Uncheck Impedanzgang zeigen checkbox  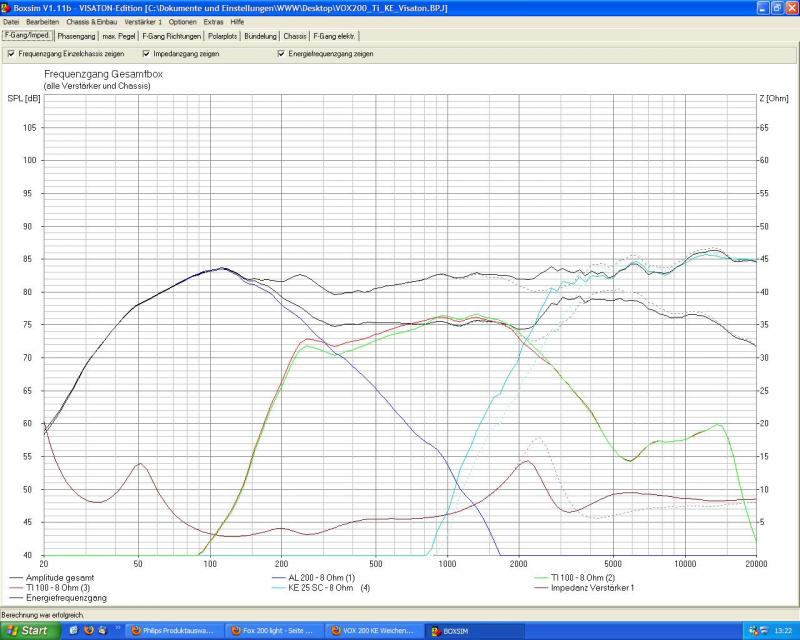(146, 54)
